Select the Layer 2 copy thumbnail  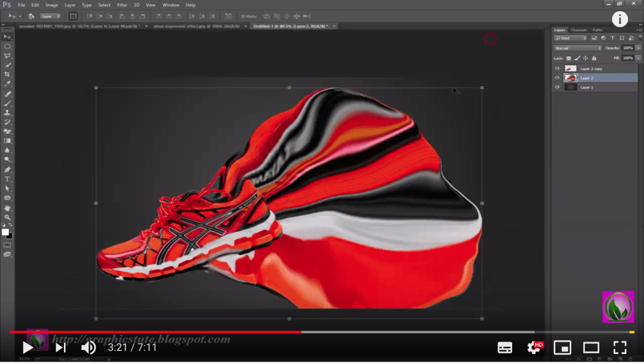coord(570,68)
